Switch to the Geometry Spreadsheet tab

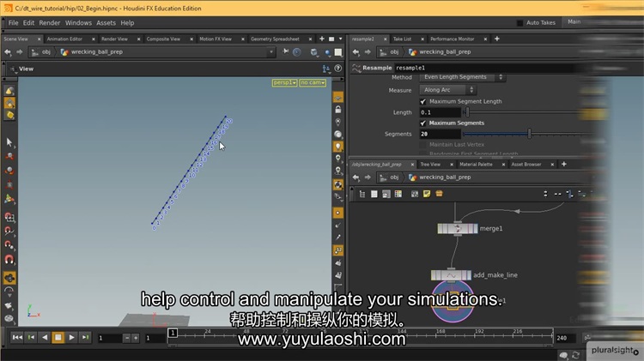(275, 39)
